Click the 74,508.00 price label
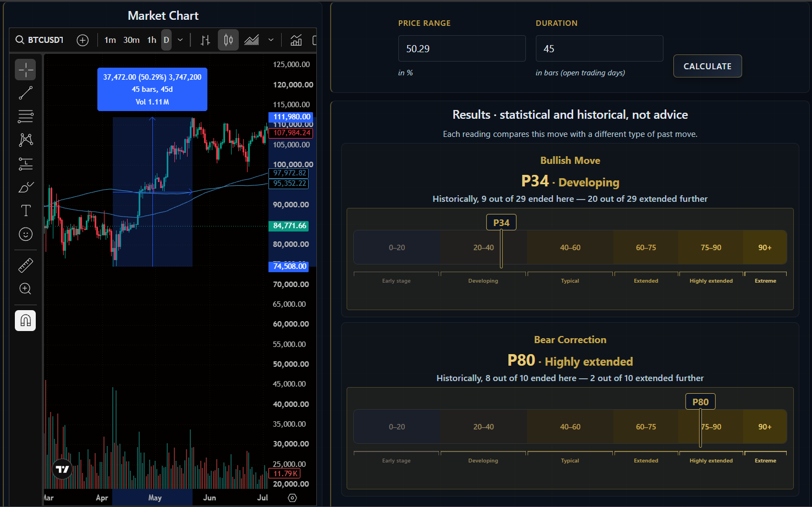812x507 pixels. pos(289,266)
